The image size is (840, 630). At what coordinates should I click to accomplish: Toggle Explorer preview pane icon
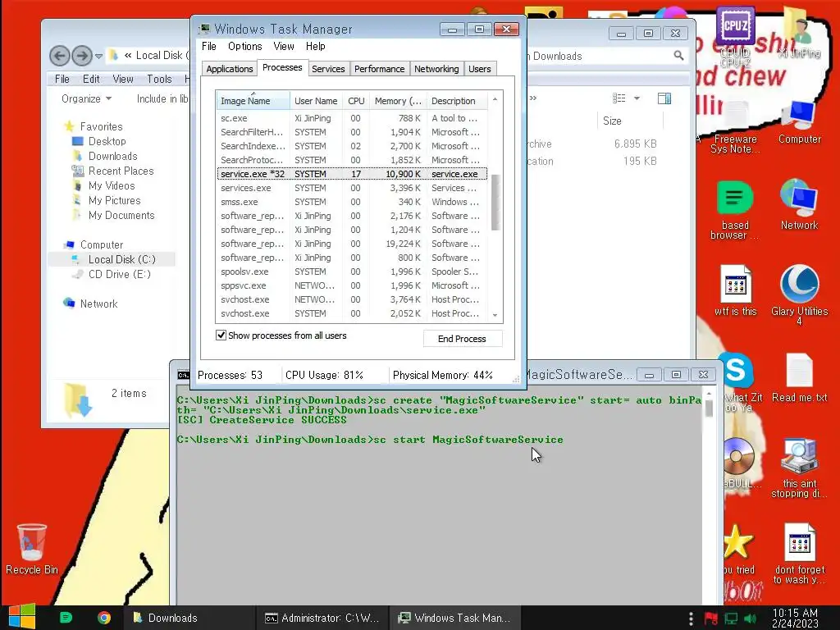click(664, 98)
